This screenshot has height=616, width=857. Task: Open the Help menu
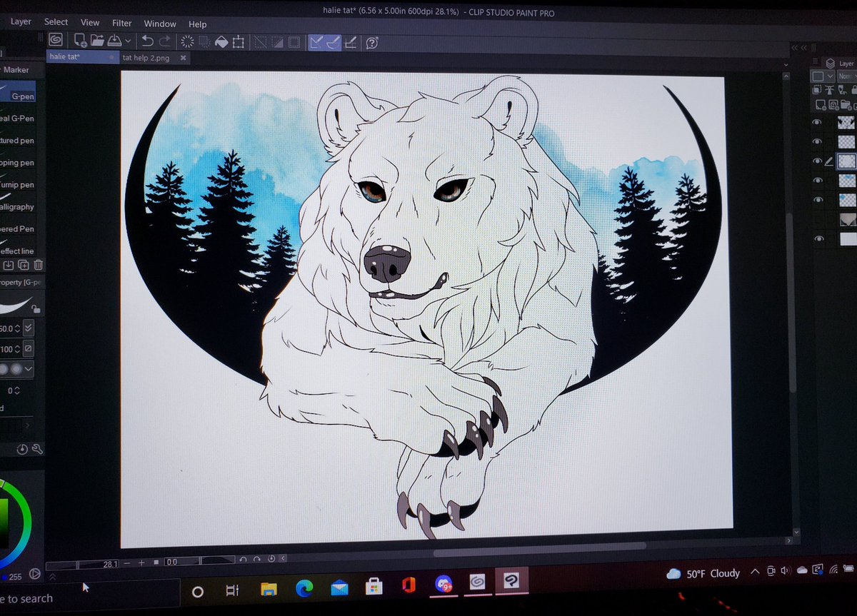(198, 24)
